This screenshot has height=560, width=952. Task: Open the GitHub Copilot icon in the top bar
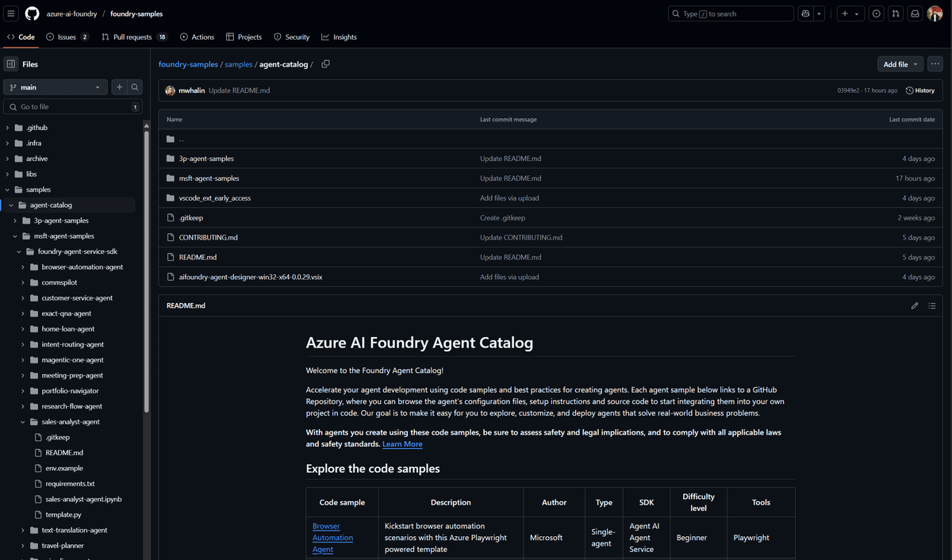pyautogui.click(x=805, y=13)
